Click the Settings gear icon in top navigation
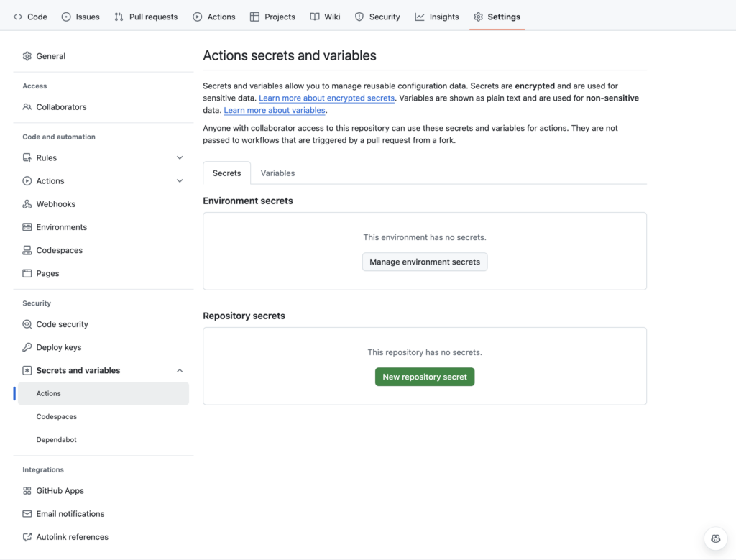This screenshot has height=560, width=736. coord(478,17)
